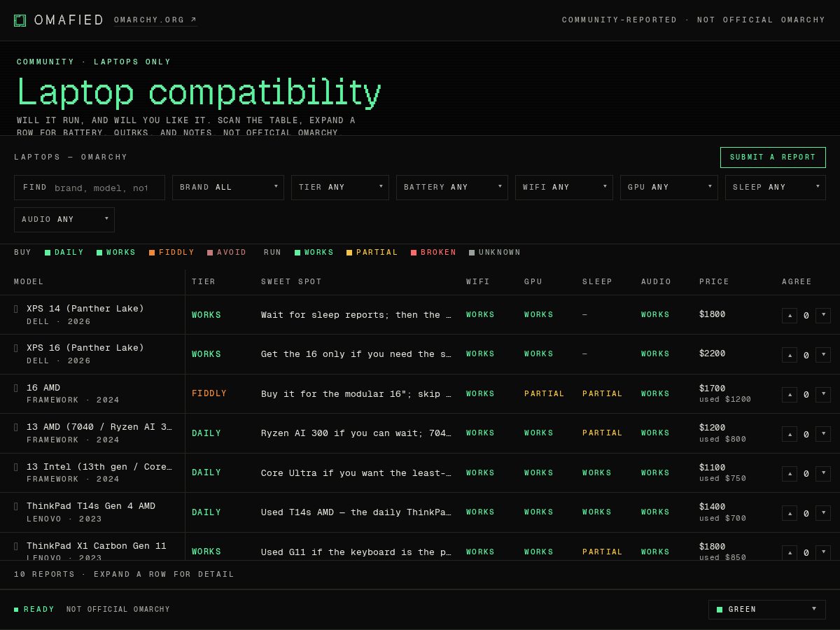Click the WiFi column header
The height and width of the screenshot is (630, 840).
coord(478,282)
